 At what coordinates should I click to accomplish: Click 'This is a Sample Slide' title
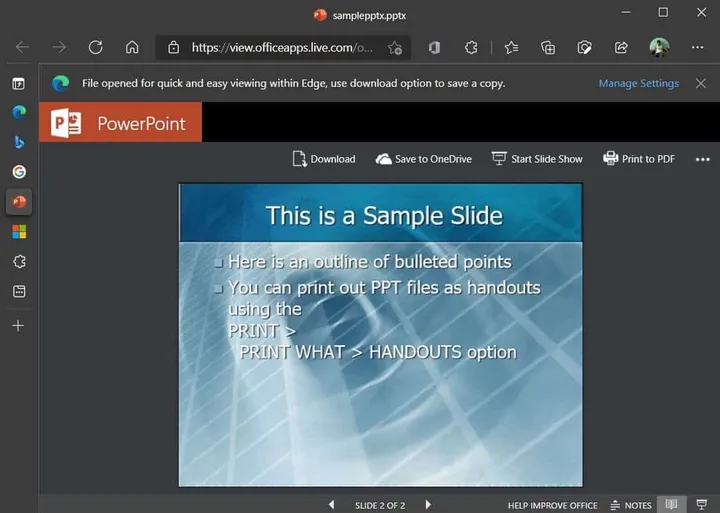point(384,215)
